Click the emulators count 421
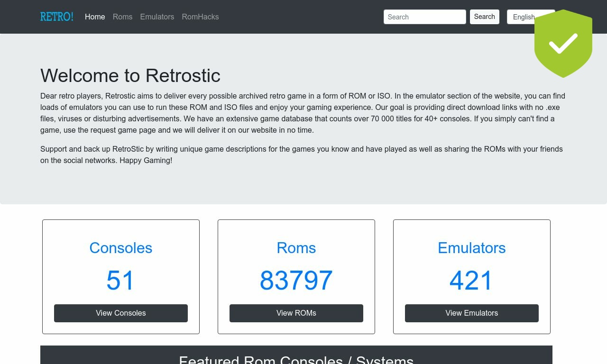Viewport: 607px width, 364px height. click(x=472, y=280)
